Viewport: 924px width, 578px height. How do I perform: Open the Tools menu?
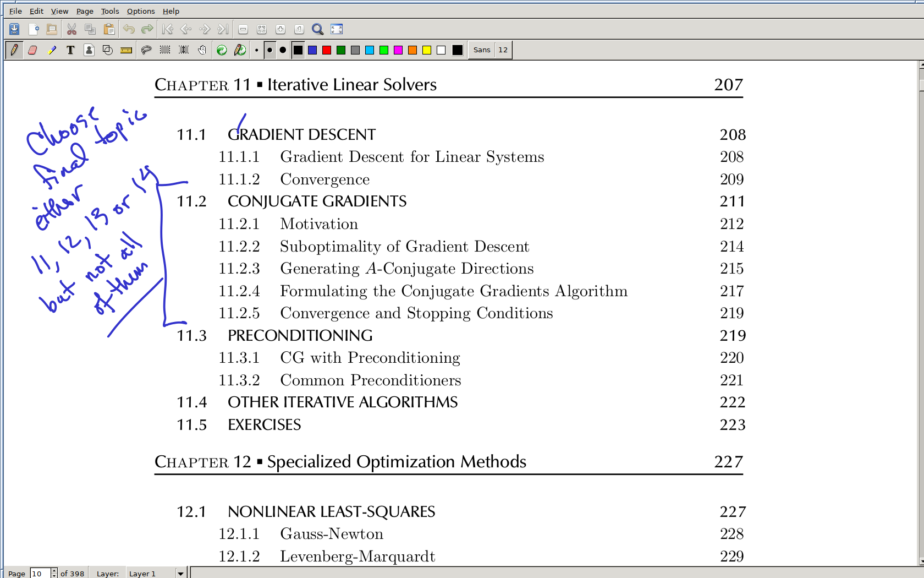(x=109, y=11)
